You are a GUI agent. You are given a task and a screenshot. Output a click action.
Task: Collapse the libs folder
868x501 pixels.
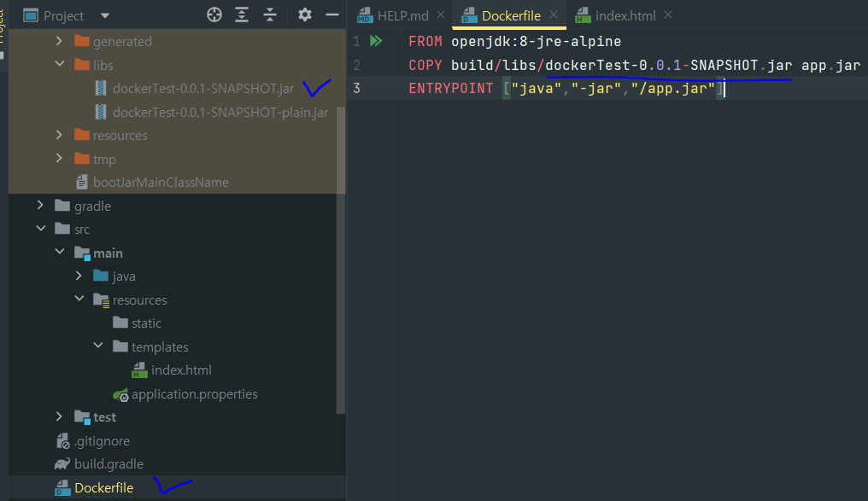pyautogui.click(x=59, y=65)
